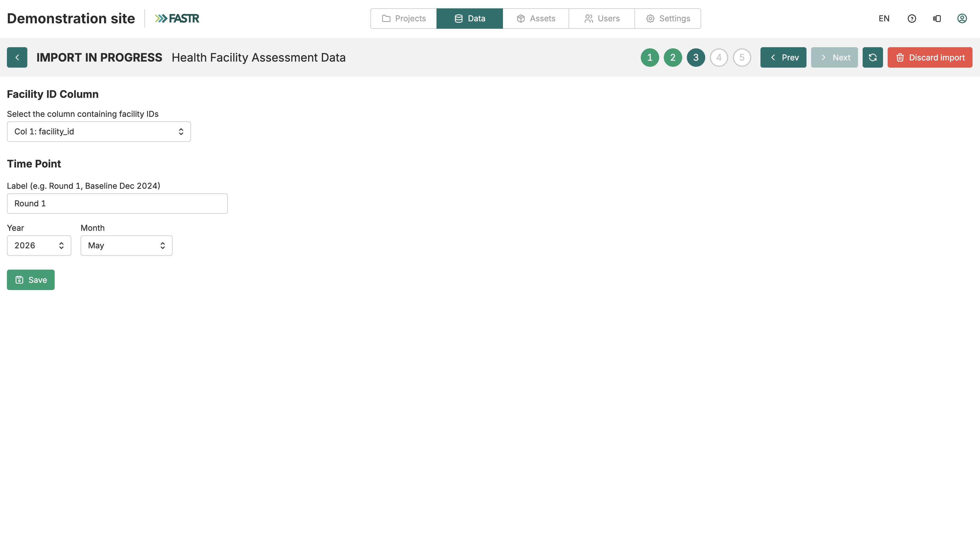Click the refresh icon button
Screen dimensions: 980x545
(873, 58)
